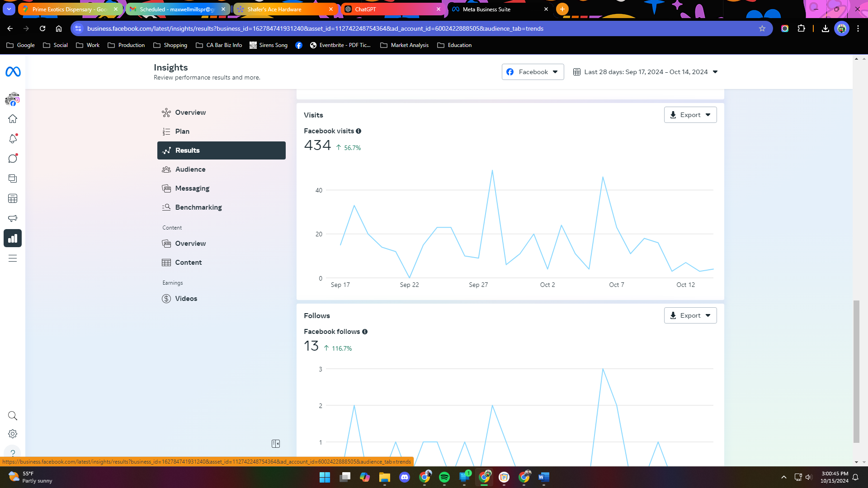
Task: Open the All tools hamburger icon
Action: tap(13, 258)
